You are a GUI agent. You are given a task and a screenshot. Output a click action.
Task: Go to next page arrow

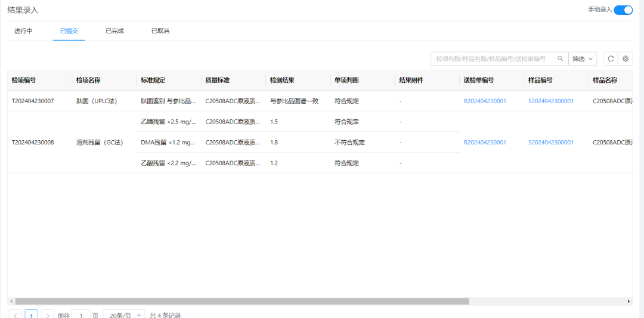point(48,315)
